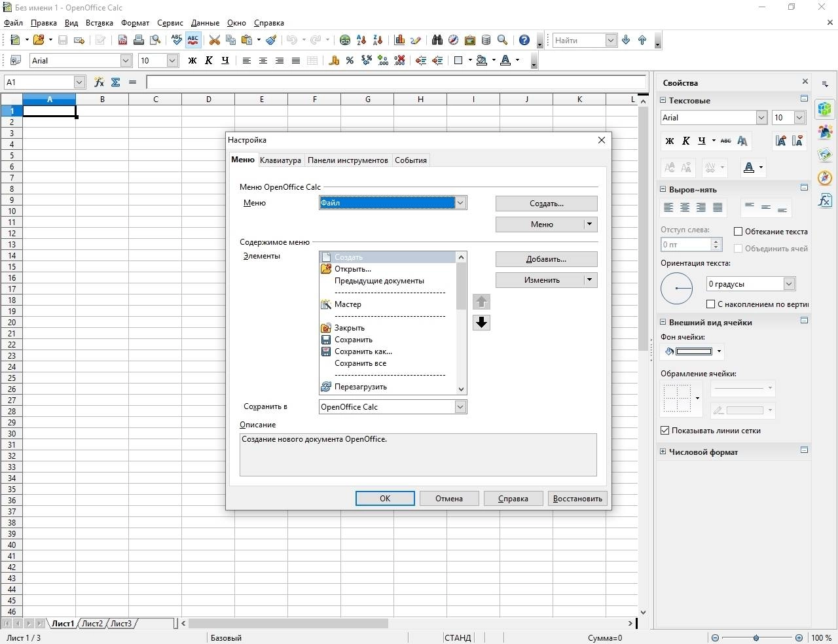Toggle bold in formatting toolbar
This screenshot has height=644, width=838.
[x=192, y=60]
